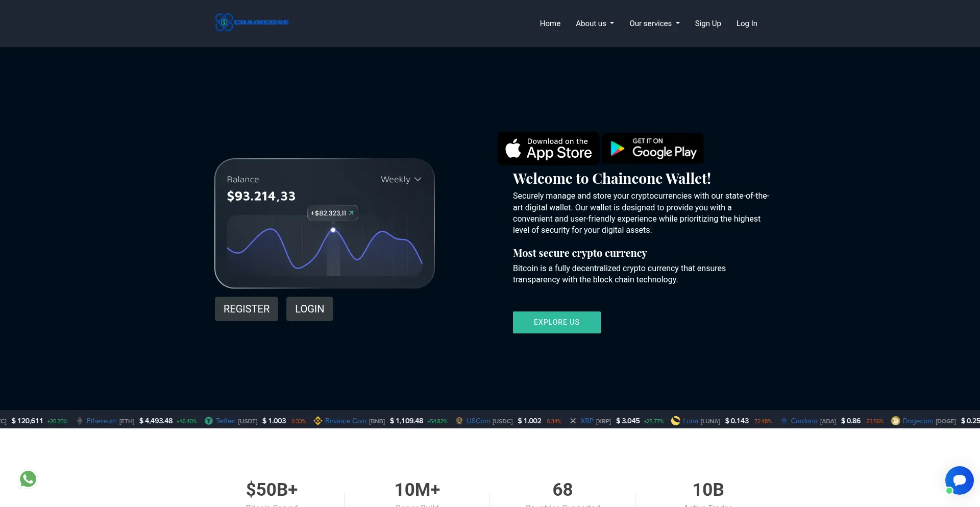This screenshot has height=507, width=980.
Task: Open the live chat bubble widget
Action: pos(959,480)
